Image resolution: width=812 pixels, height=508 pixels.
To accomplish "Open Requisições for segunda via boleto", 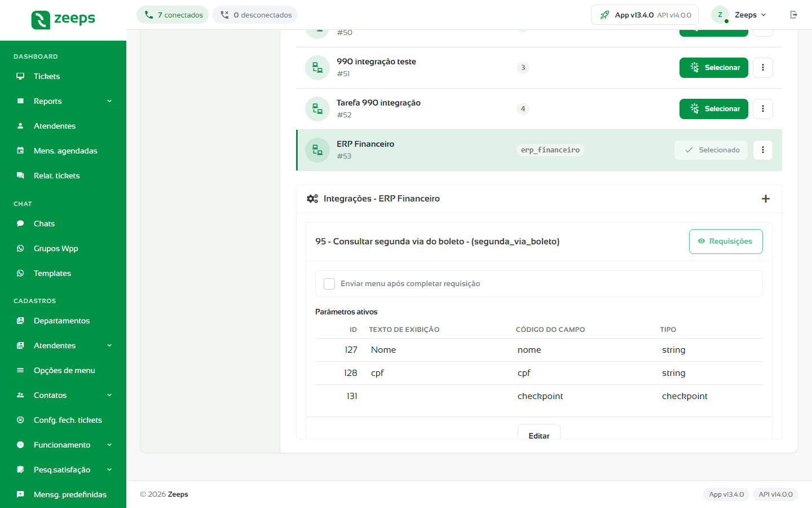I will click(726, 242).
